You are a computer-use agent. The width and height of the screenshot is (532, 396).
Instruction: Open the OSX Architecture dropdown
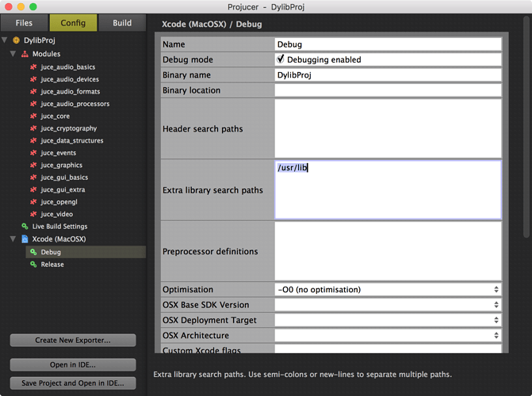pyautogui.click(x=388, y=335)
